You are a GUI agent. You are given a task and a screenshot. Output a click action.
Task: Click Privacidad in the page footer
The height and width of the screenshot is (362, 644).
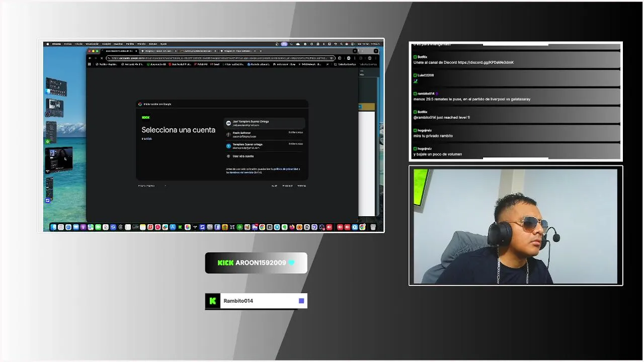coord(287,186)
